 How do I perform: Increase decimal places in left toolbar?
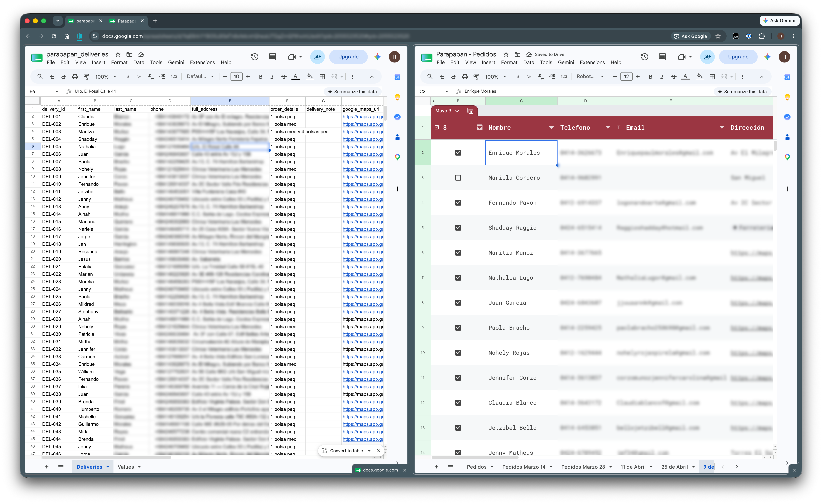tap(162, 77)
